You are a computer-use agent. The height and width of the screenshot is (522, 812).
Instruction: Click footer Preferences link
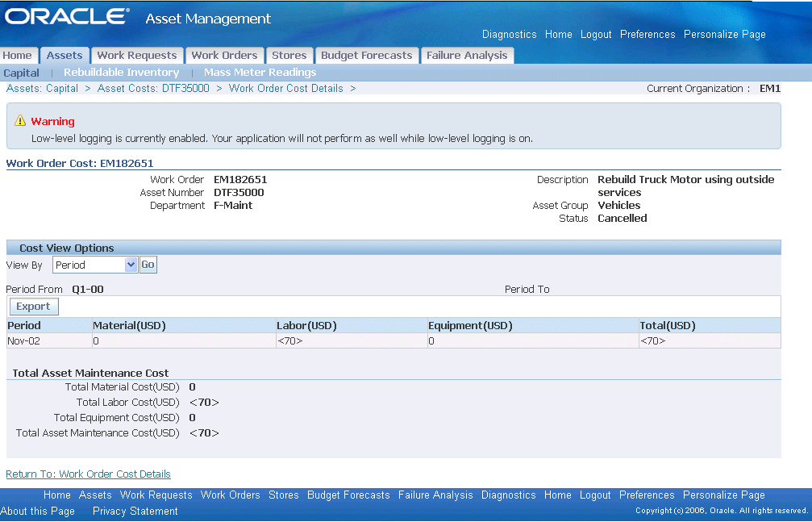pos(647,495)
